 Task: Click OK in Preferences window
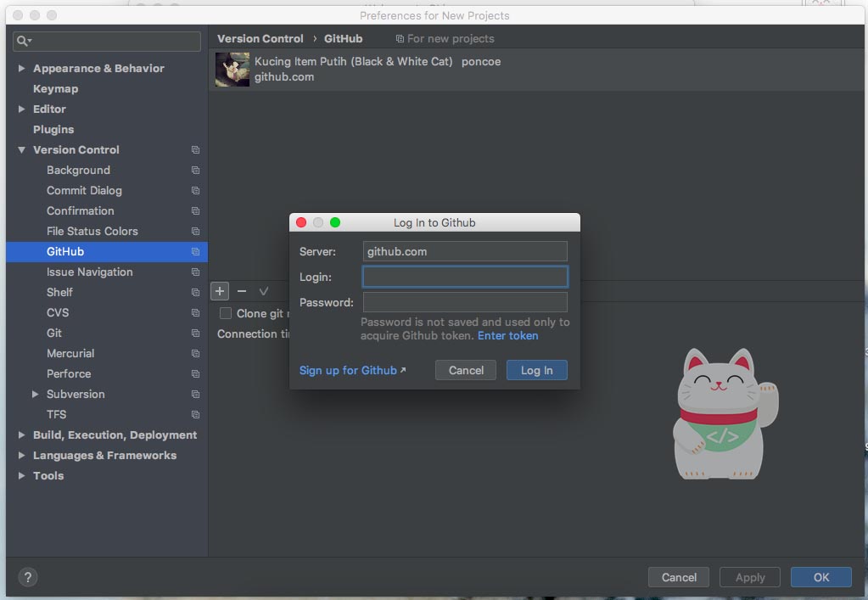tap(821, 577)
